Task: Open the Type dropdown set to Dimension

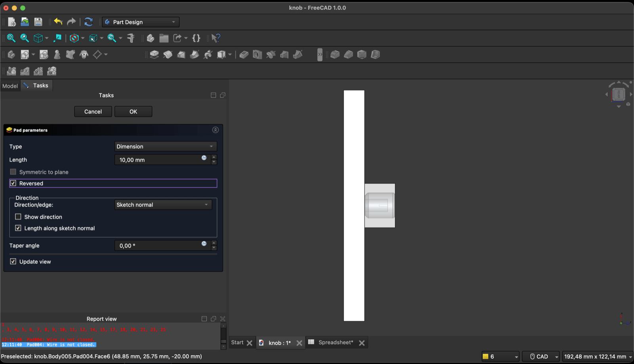Action: click(x=166, y=147)
